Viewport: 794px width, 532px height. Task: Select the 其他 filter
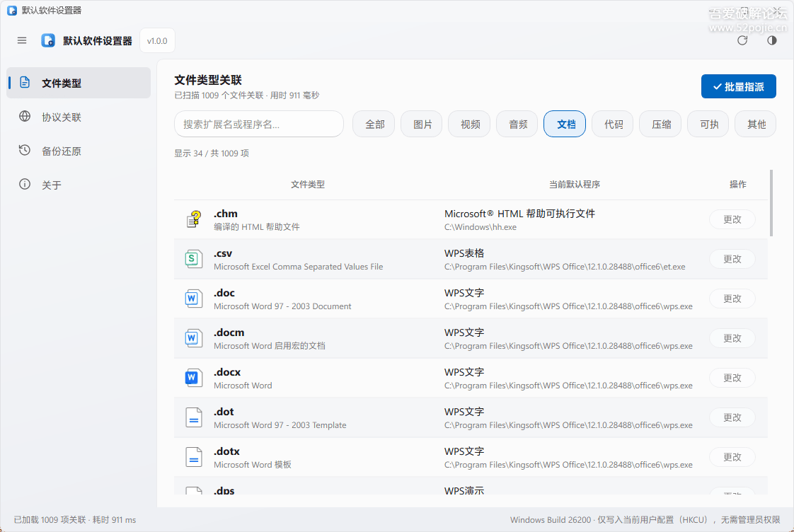coord(756,124)
